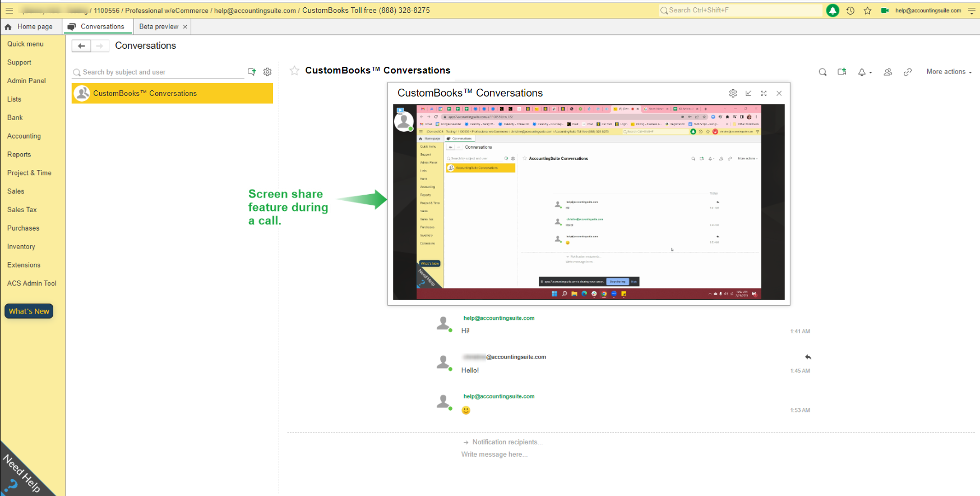980x496 pixels.
Task: Open settings gear in call window
Action: [x=733, y=93]
